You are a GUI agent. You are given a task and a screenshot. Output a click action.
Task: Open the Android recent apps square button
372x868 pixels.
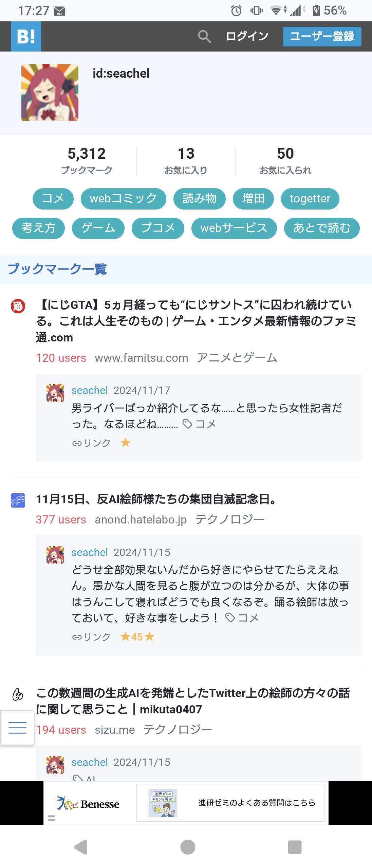(294, 847)
